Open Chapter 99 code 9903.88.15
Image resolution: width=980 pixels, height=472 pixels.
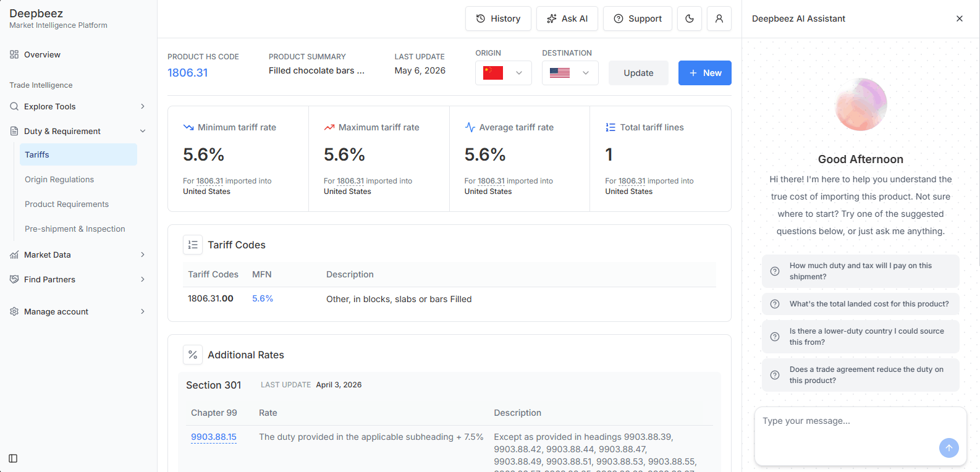tap(214, 437)
